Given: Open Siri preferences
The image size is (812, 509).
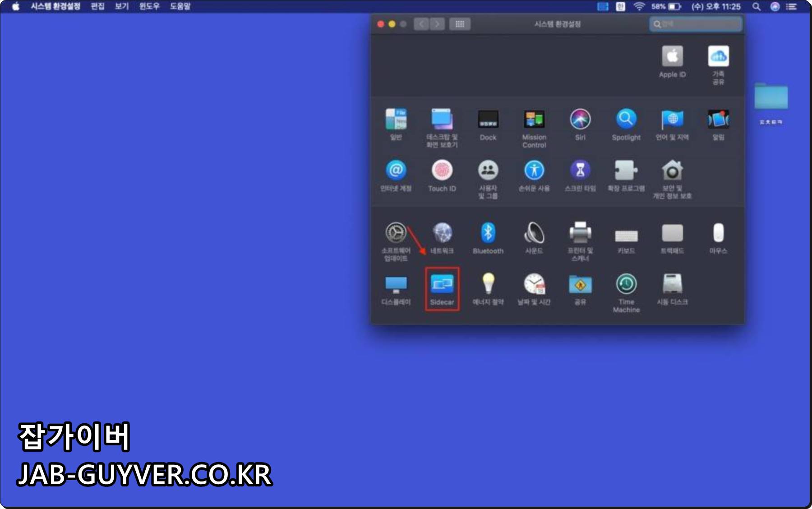Looking at the screenshot, I should pyautogui.click(x=580, y=125).
